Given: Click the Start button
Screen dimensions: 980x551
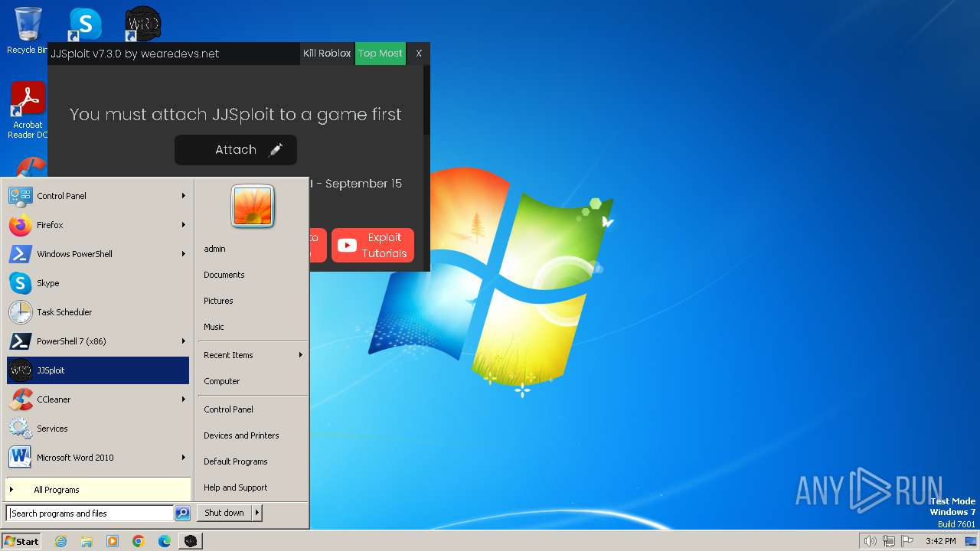Looking at the screenshot, I should 21,541.
